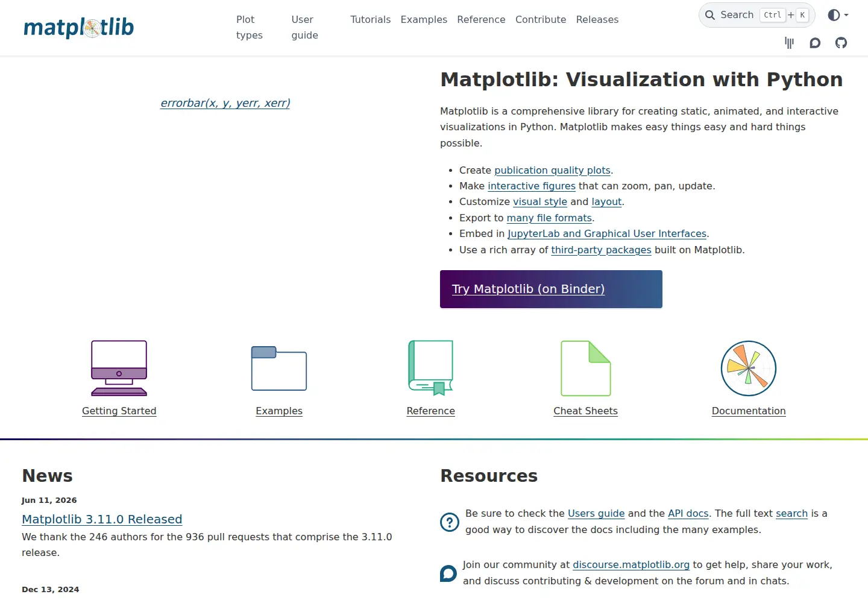Open the Contribute nav item
The image size is (868, 603).
coord(541,19)
